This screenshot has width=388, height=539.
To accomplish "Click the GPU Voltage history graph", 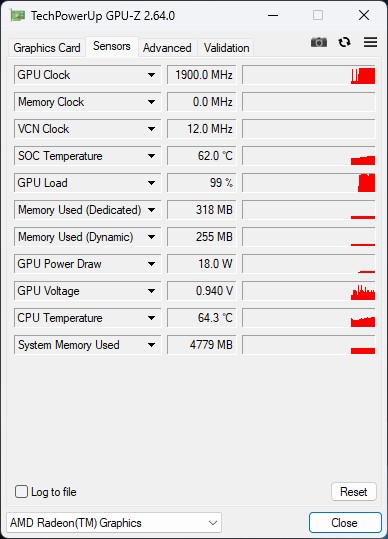I will click(308, 291).
